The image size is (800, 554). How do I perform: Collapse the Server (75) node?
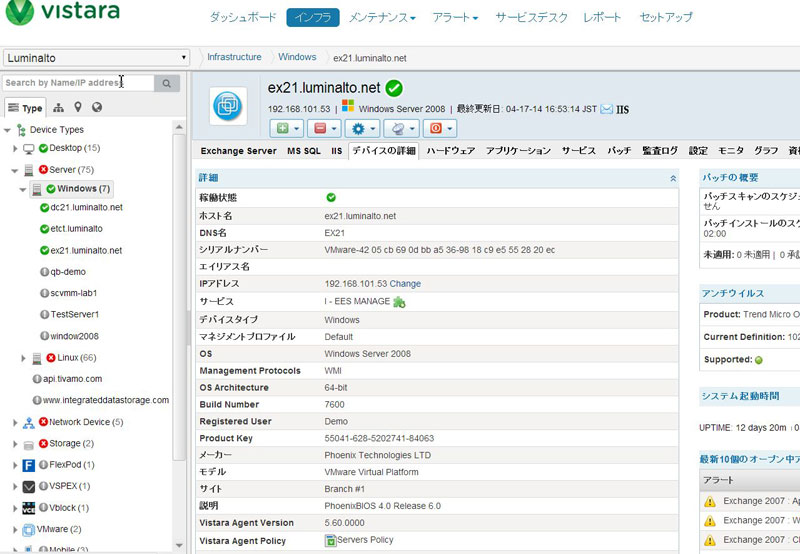click(15, 170)
